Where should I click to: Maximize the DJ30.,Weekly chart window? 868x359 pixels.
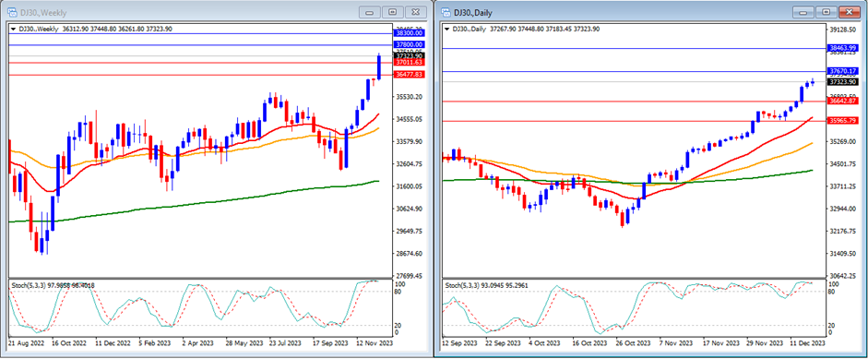pyautogui.click(x=392, y=12)
